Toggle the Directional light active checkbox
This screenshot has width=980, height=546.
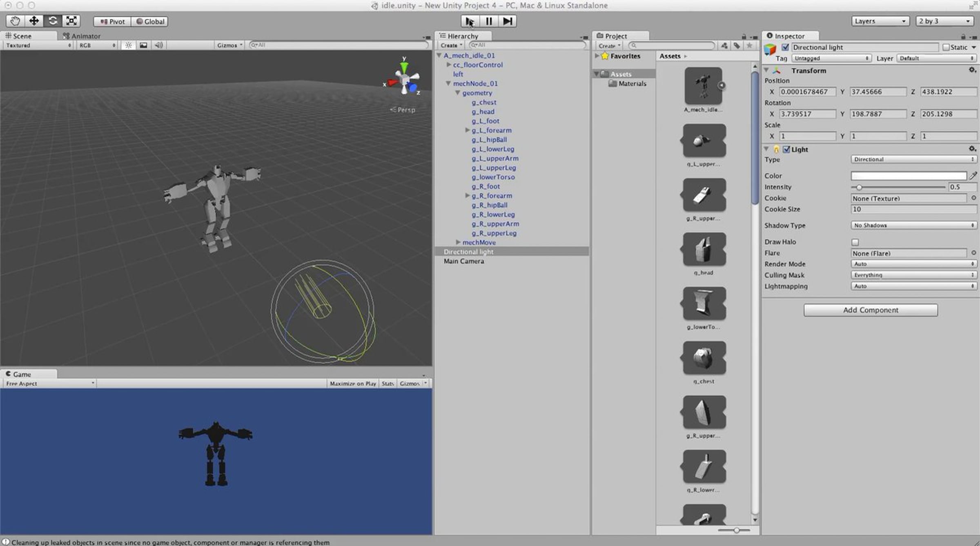point(785,47)
